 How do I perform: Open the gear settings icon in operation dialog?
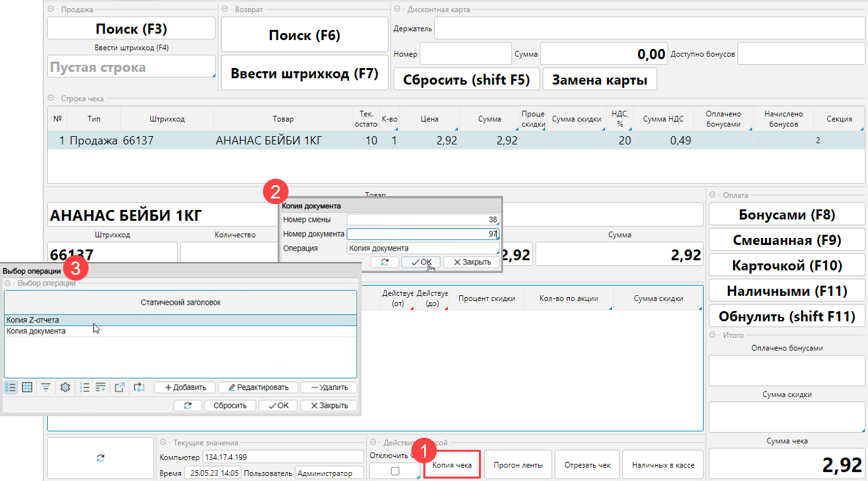coord(64,387)
